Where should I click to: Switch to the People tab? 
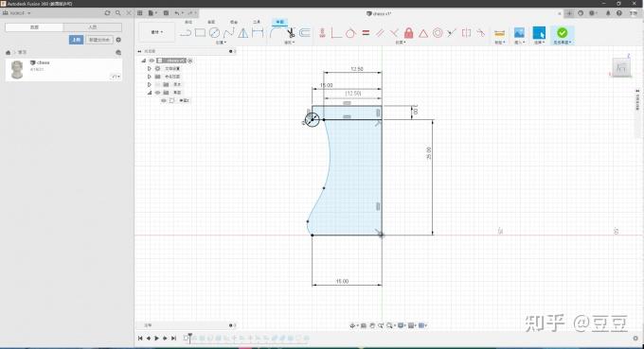point(93,27)
